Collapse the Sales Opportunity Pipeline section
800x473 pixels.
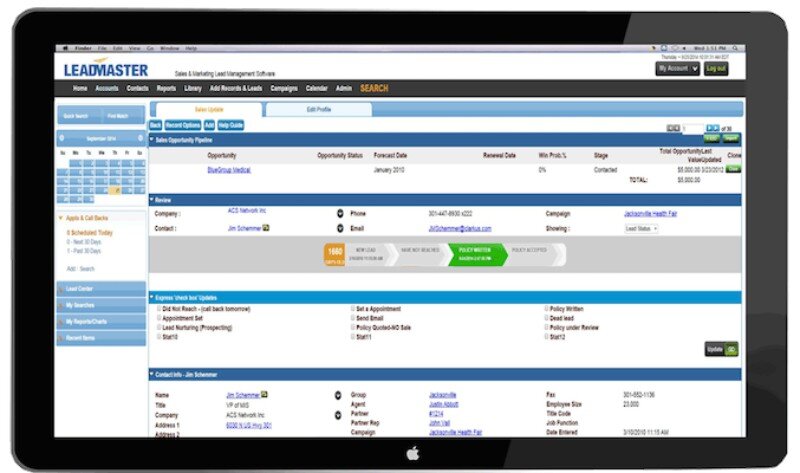tap(152, 139)
